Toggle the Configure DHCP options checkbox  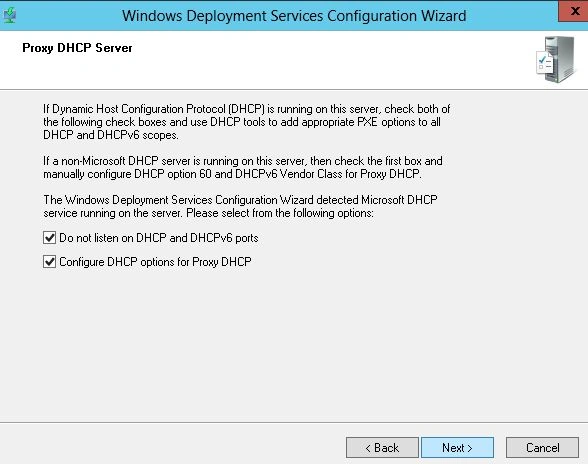pyautogui.click(x=50, y=262)
